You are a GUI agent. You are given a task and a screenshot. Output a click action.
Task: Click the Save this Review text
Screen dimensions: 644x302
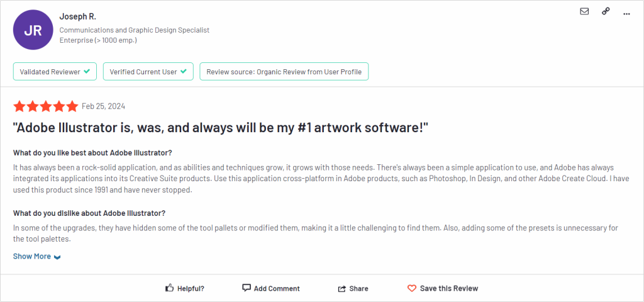[449, 288]
